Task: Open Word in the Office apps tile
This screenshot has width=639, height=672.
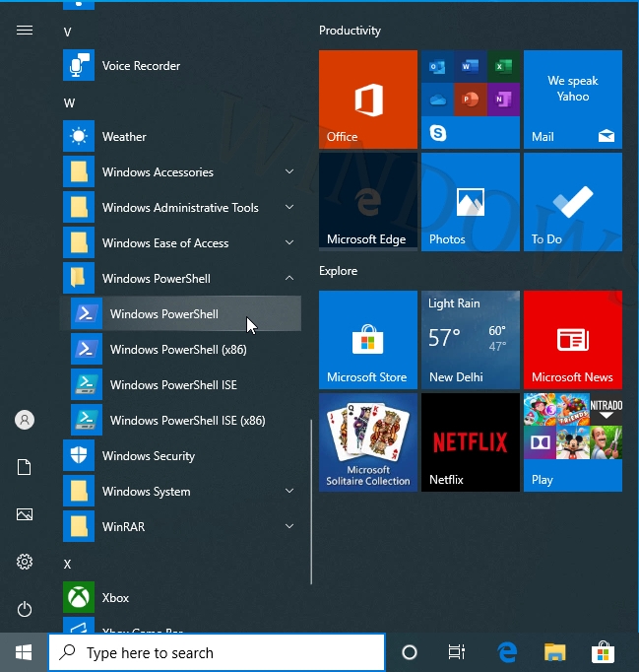Action: tap(471, 66)
